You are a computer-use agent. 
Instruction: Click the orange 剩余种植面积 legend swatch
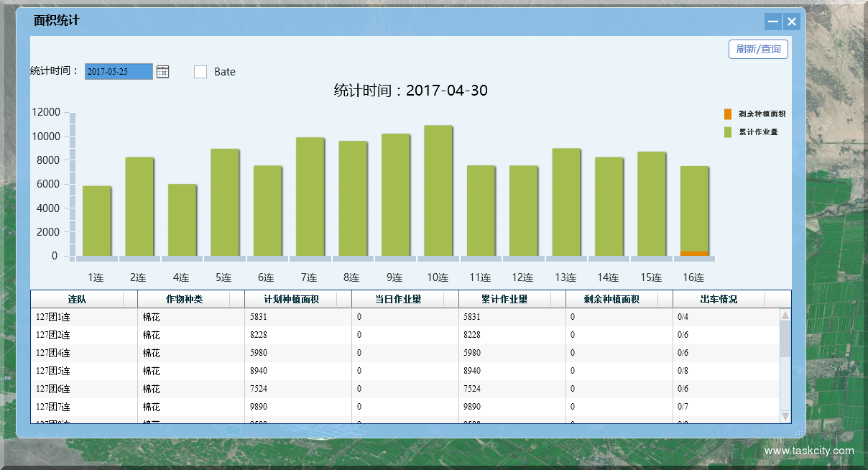coord(728,114)
